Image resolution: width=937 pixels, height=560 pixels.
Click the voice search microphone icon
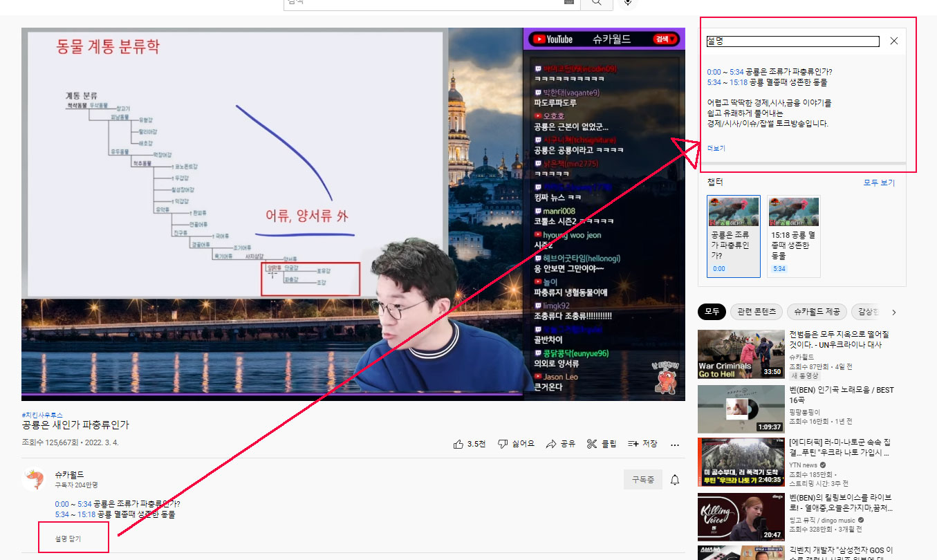pyautogui.click(x=628, y=2)
